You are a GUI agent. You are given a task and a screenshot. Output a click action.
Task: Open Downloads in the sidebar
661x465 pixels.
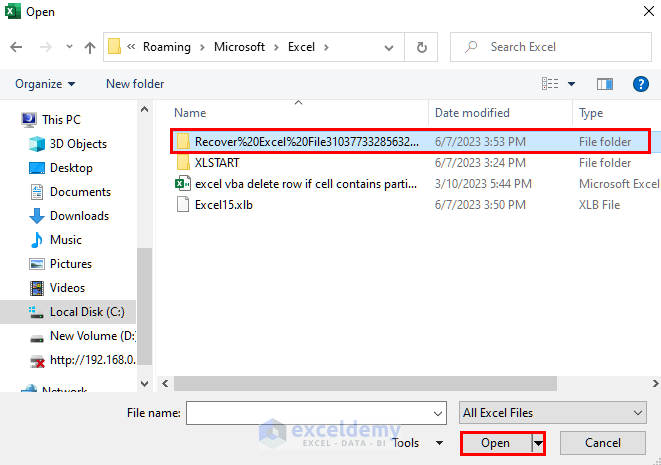tap(79, 216)
